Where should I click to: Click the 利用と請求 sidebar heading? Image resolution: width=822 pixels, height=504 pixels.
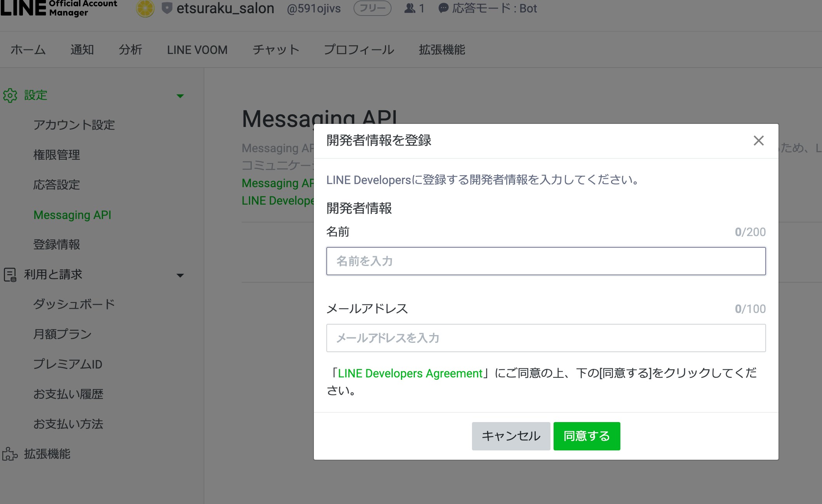click(x=53, y=275)
